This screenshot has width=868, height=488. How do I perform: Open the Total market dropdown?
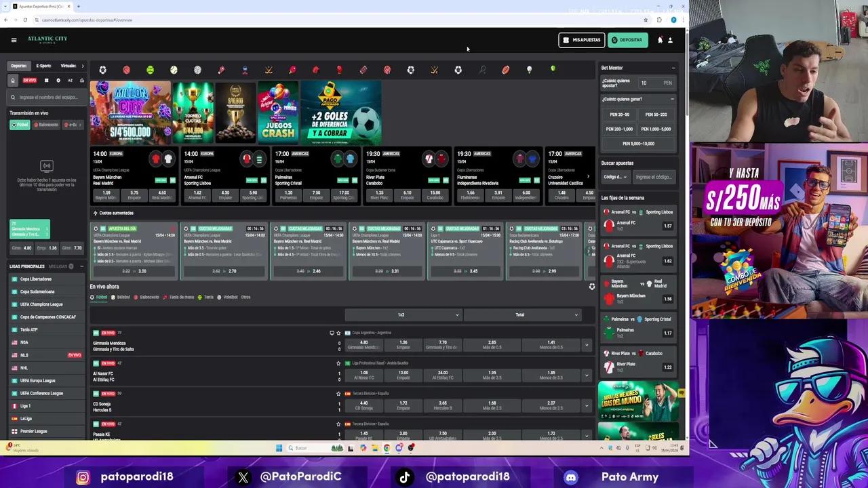(x=520, y=314)
